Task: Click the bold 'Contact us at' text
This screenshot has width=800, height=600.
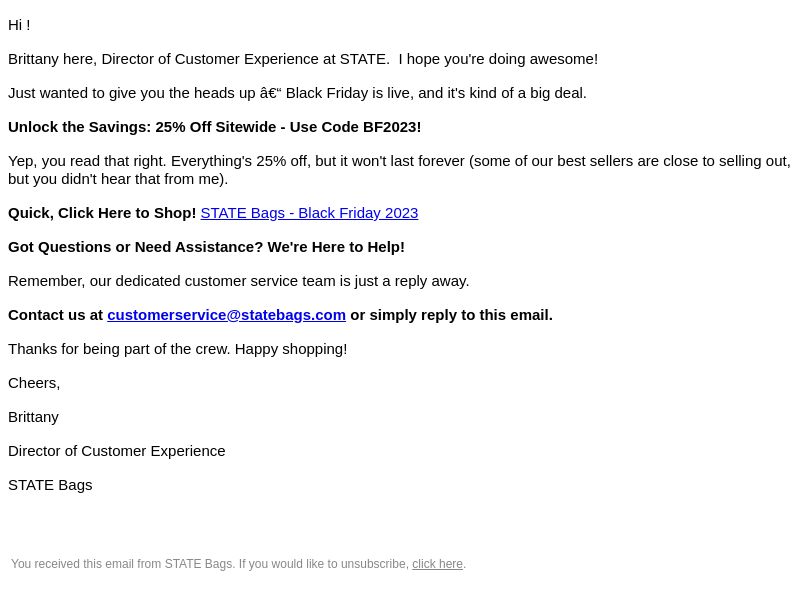Action: [x=56, y=315]
